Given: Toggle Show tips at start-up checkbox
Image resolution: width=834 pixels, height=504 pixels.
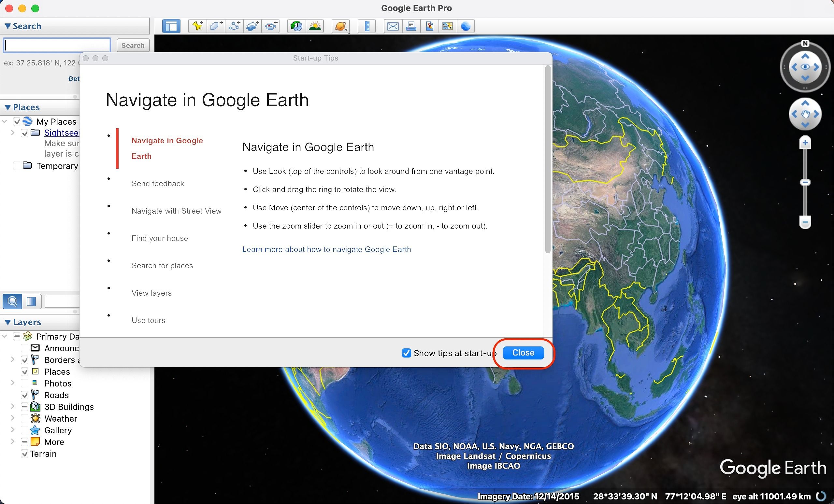Looking at the screenshot, I should click(x=406, y=352).
